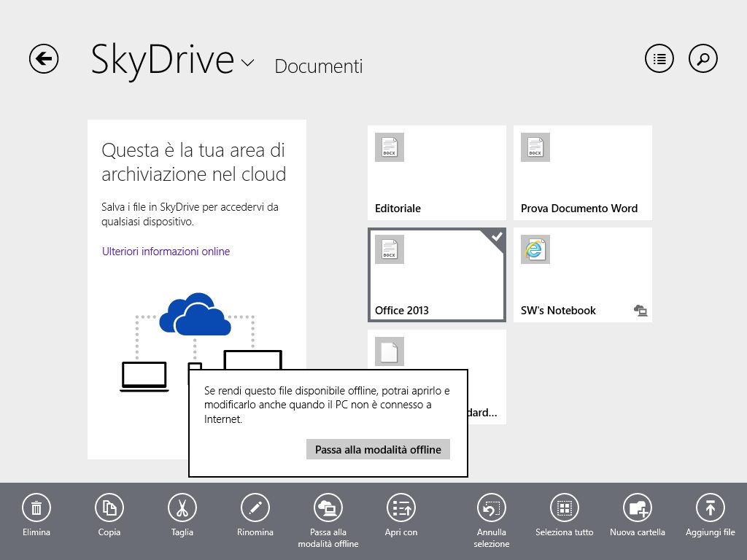Viewport: 747px width, 560px height.
Task: Click the back arrow button
Action: tap(44, 59)
